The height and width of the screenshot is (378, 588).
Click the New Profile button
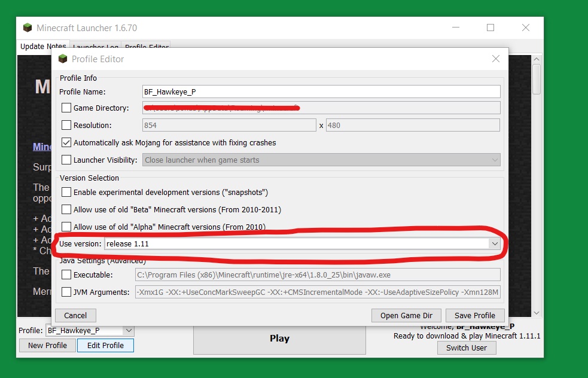coord(47,345)
